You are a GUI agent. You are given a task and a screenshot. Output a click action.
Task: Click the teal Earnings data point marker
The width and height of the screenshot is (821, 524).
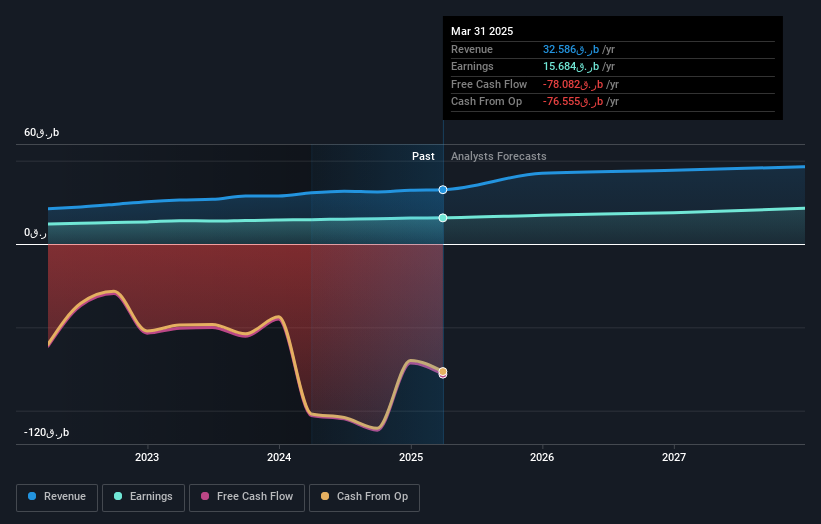click(443, 218)
